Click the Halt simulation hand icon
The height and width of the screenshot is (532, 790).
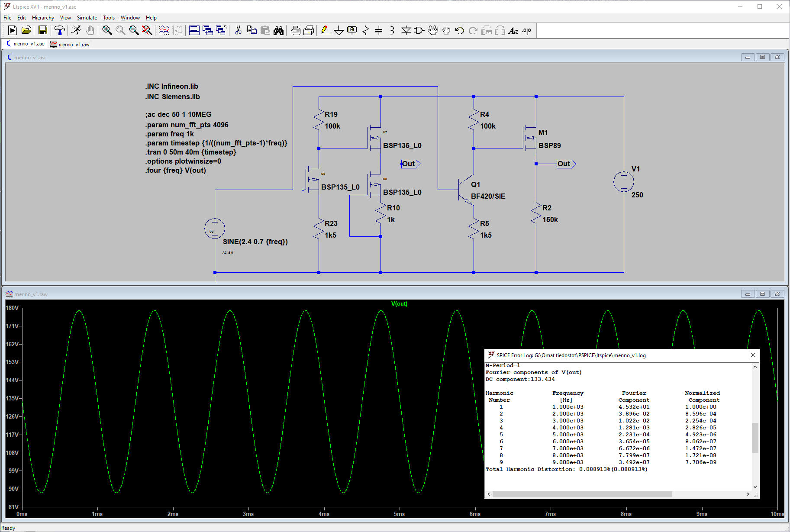pos(90,30)
